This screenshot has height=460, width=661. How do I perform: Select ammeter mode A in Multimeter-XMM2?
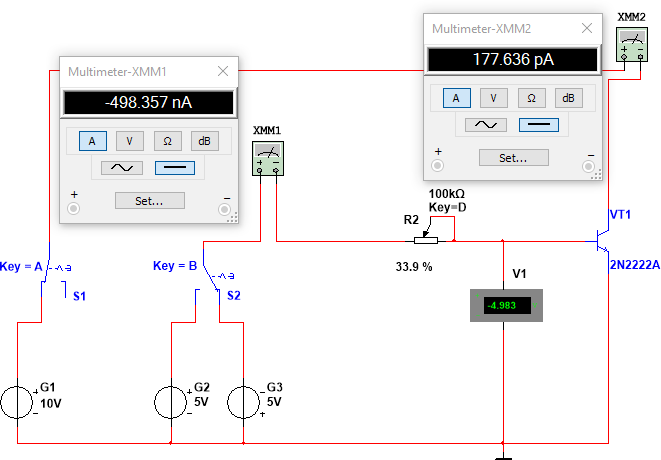coord(457,98)
